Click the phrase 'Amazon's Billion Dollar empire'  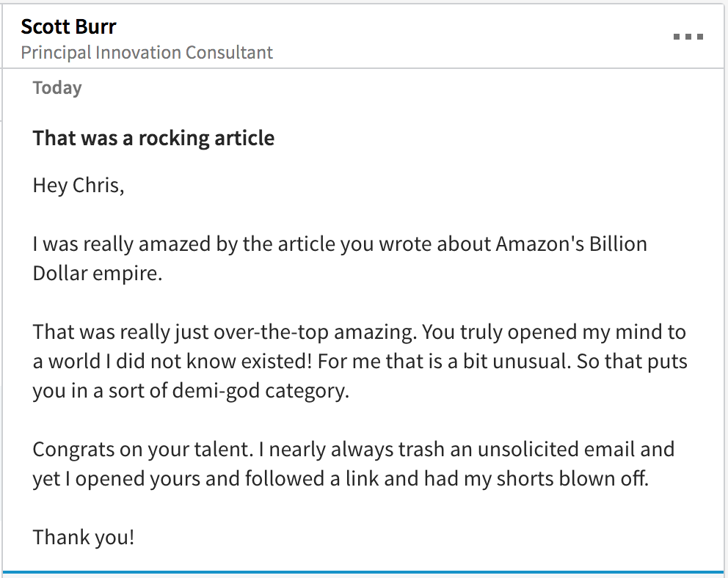coord(571,244)
